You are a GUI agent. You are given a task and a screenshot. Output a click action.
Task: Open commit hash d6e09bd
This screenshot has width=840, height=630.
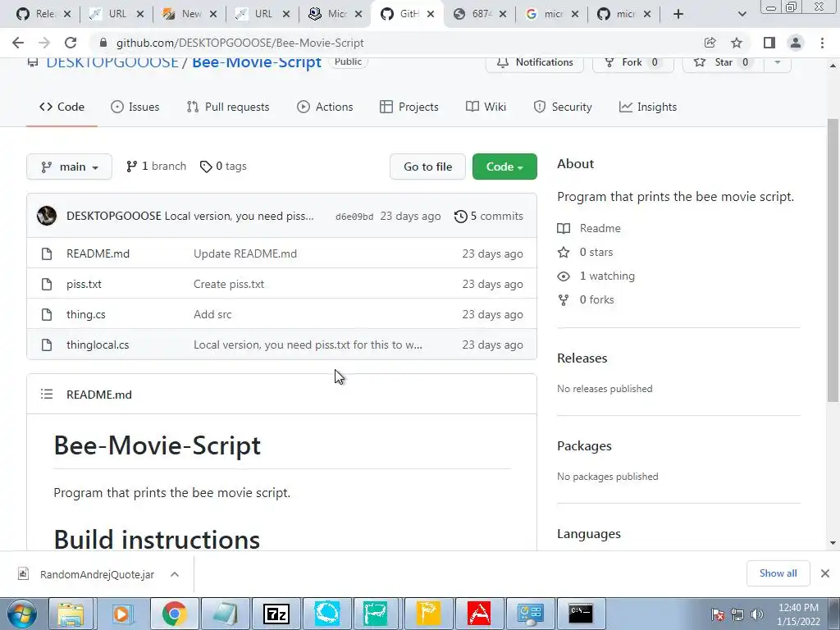[354, 217]
